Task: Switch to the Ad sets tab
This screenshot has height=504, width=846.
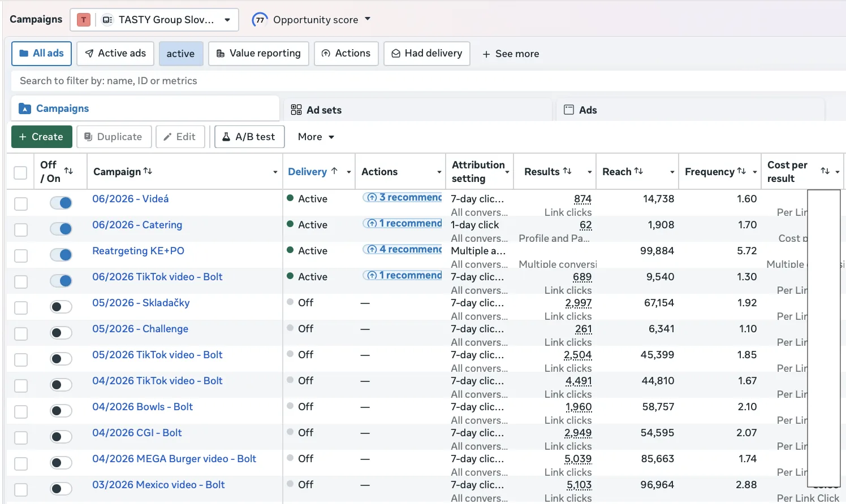Action: [x=417, y=110]
